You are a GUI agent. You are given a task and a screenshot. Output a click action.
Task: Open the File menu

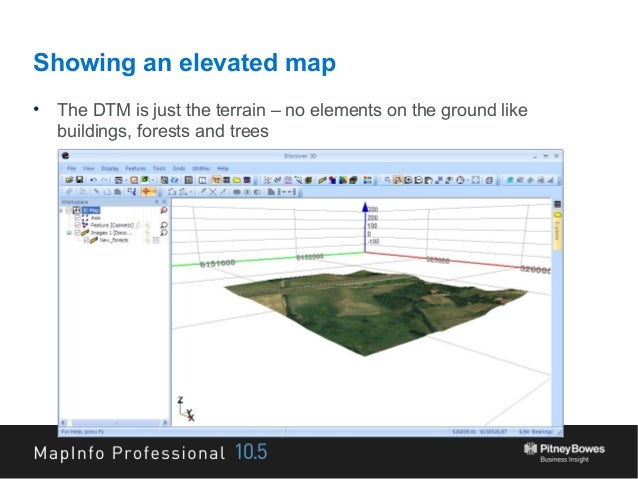[x=72, y=168]
